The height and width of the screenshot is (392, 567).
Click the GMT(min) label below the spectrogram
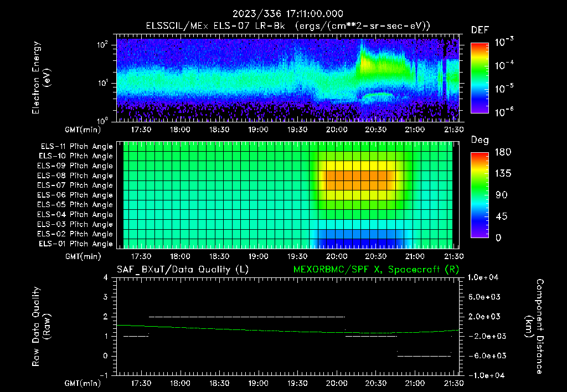click(83, 130)
